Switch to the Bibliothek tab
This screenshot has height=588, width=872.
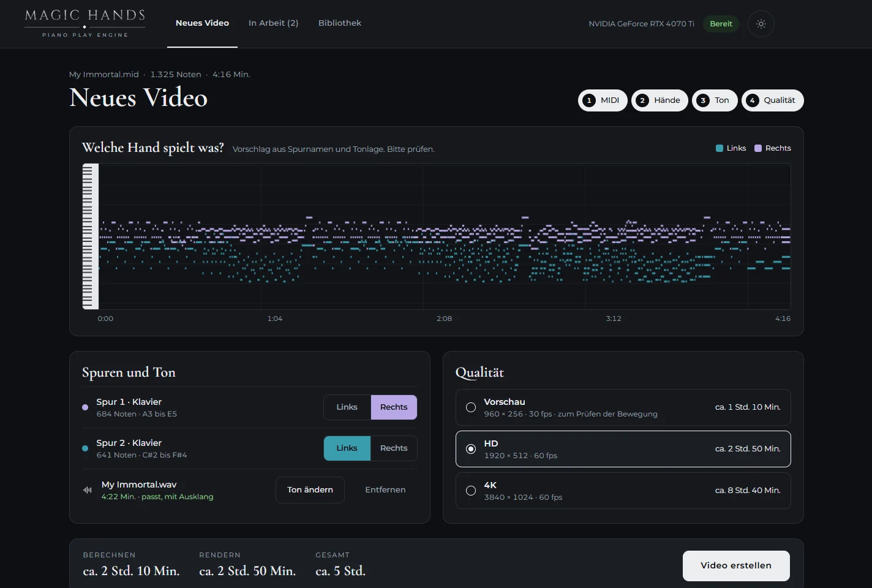click(x=340, y=23)
